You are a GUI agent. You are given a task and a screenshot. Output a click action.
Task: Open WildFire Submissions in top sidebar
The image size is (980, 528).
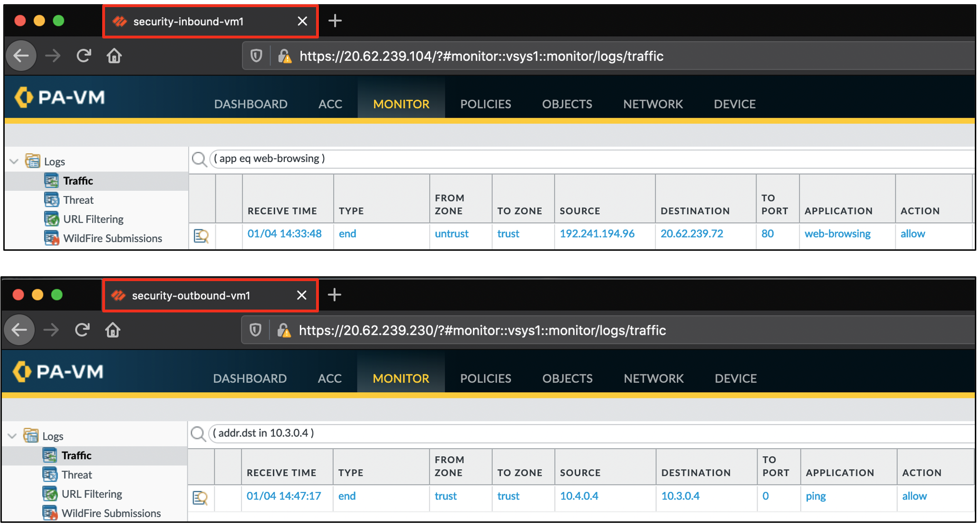(x=112, y=238)
